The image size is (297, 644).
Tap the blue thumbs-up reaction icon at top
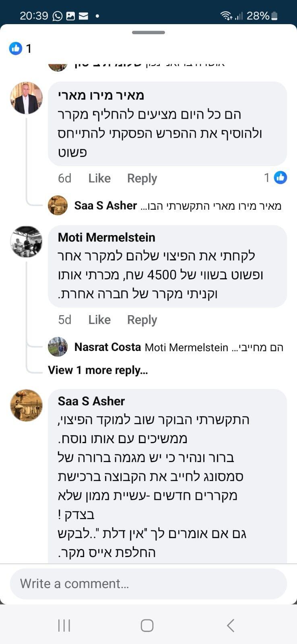coord(15,48)
